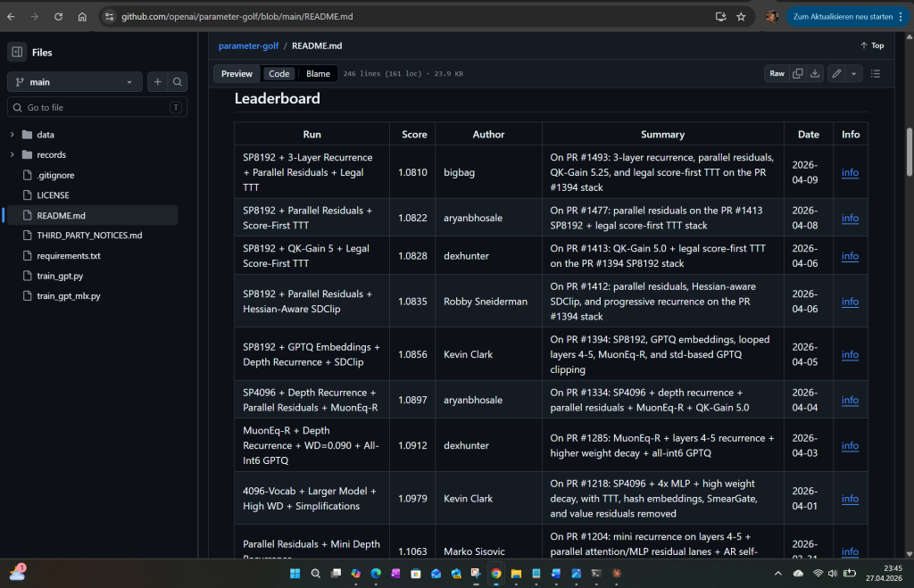Copy raw file contents icon
This screenshot has width=914, height=588.
click(797, 73)
